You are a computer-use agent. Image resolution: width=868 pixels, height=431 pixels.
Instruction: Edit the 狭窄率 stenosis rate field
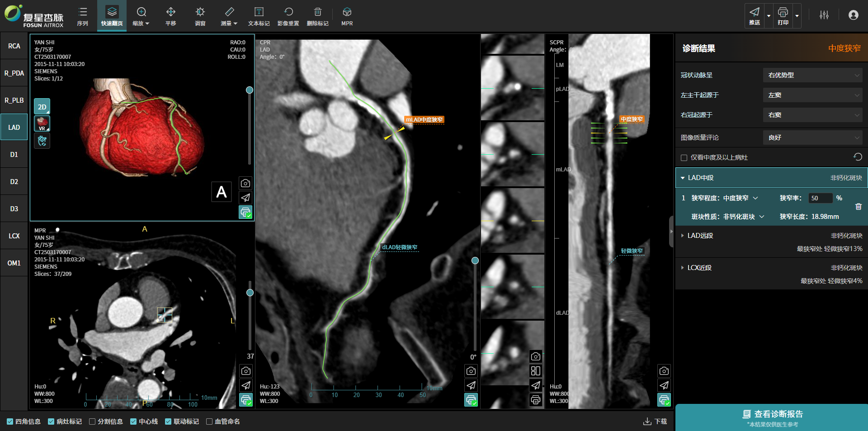(821, 198)
